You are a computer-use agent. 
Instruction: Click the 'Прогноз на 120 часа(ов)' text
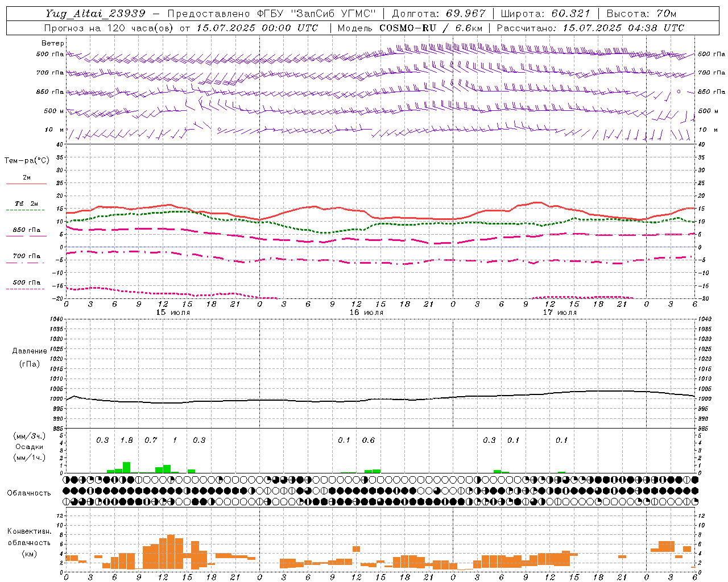[x=109, y=28]
